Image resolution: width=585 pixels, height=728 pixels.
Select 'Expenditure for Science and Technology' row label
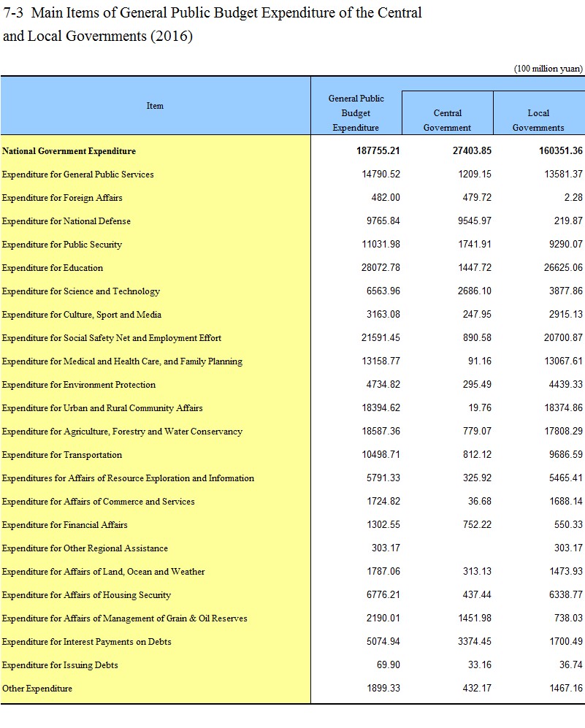(81, 291)
